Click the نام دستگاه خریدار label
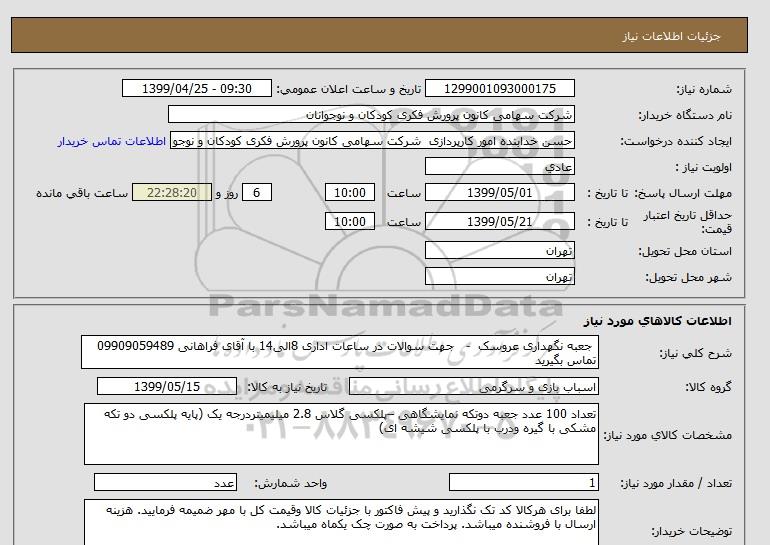The image size is (770, 545). click(685, 115)
